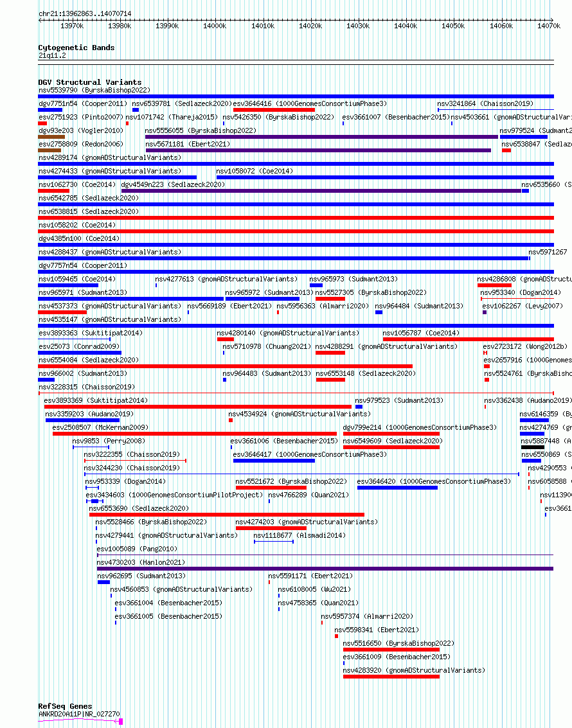572x728 pixels.
Task: Click nsv5527305 (ByrskaBishop2022) label
Action: [371, 292]
